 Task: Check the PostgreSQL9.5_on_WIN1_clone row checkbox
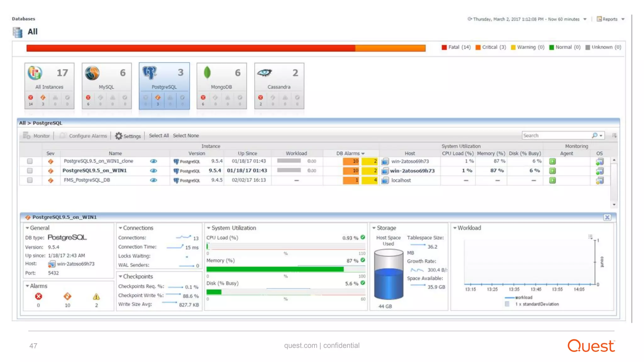(x=30, y=161)
